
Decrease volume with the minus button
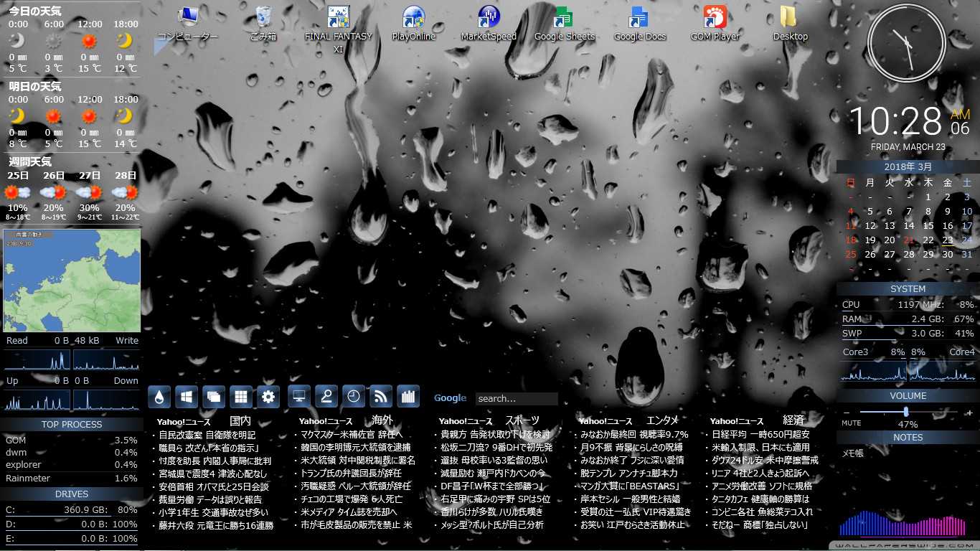tap(847, 413)
